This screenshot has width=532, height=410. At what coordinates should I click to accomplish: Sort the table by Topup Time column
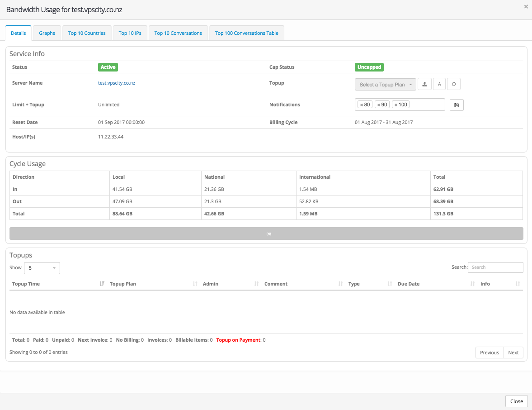click(26, 284)
